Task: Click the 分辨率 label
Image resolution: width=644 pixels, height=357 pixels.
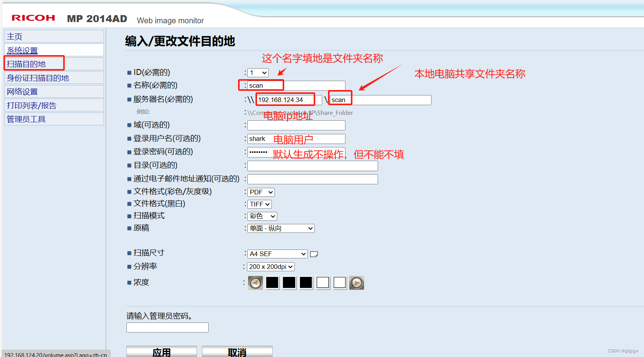Action: pyautogui.click(x=145, y=266)
